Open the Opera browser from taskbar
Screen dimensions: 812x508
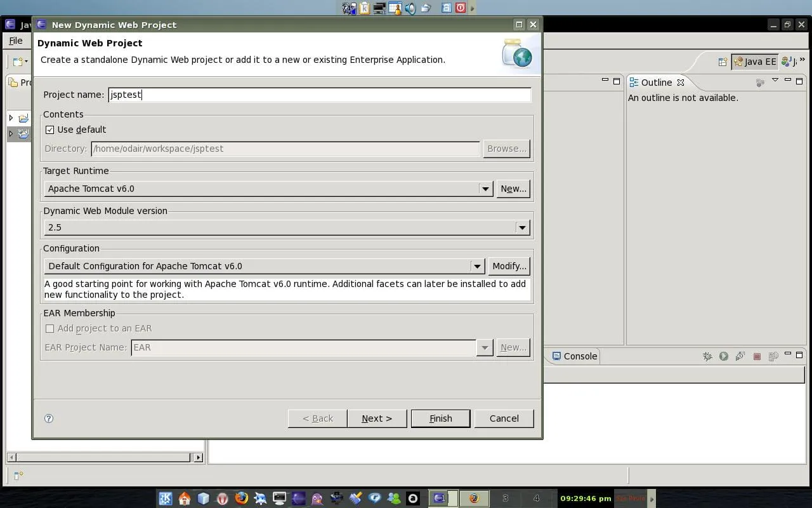[223, 498]
